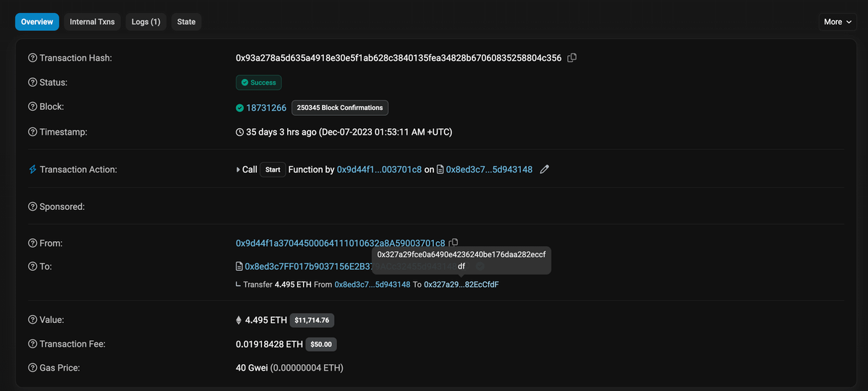Copy the From address icon

point(454,243)
